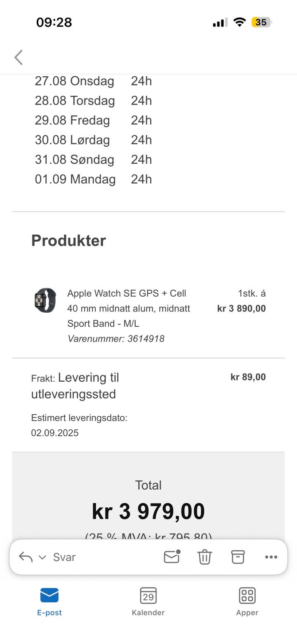Expand the reply options chevron
297x644 pixels.
tap(42, 557)
